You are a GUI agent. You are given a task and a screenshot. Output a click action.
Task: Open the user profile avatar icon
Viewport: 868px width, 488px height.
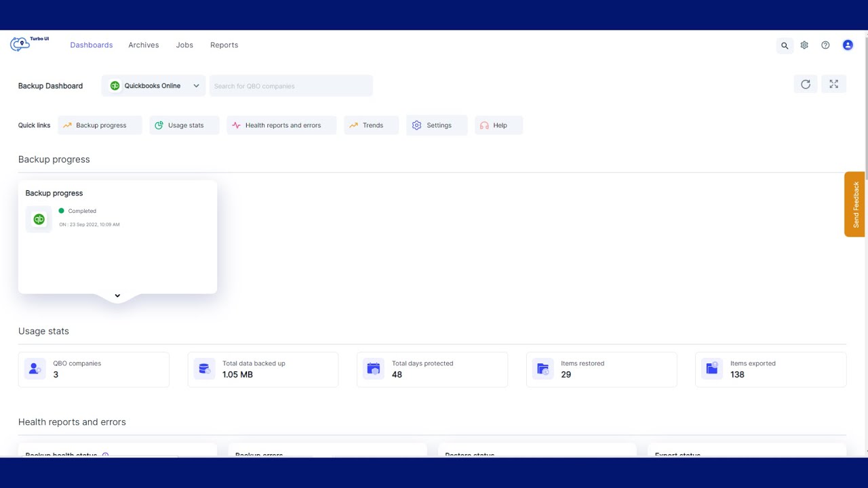[x=848, y=45]
